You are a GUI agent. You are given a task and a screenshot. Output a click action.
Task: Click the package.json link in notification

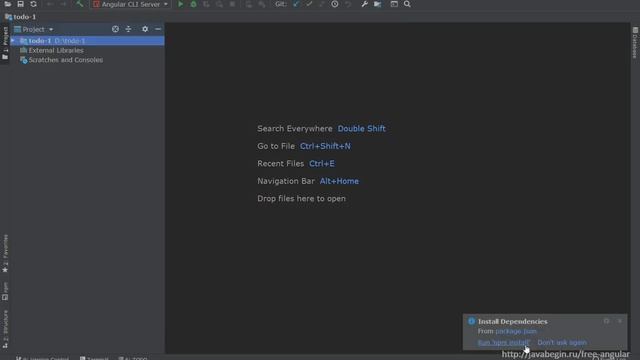(516, 331)
